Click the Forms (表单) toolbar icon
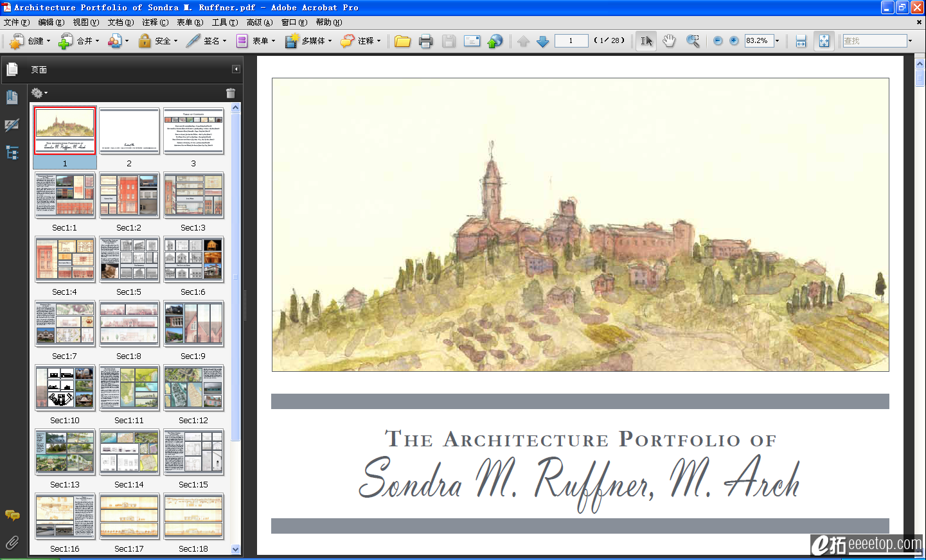 (242, 41)
